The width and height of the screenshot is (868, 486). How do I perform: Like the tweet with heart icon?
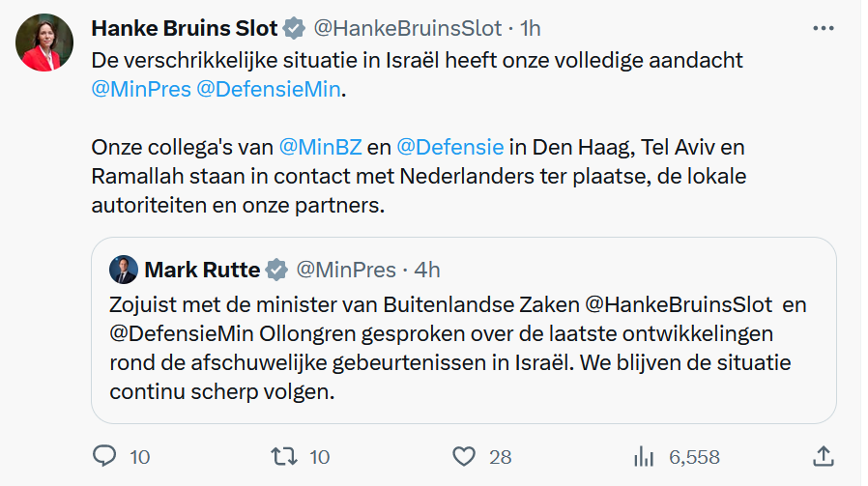465,456
